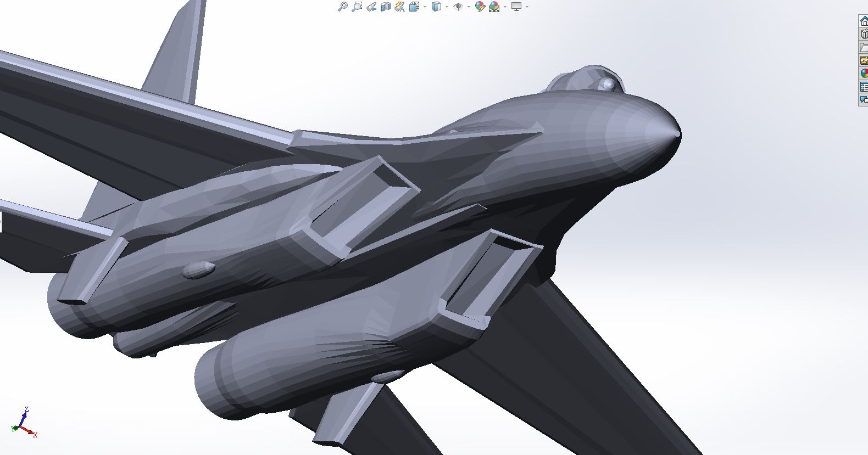Expand the Hide/Show Items dropdown arrow
Viewport: 868px width, 455px height.
tap(468, 7)
